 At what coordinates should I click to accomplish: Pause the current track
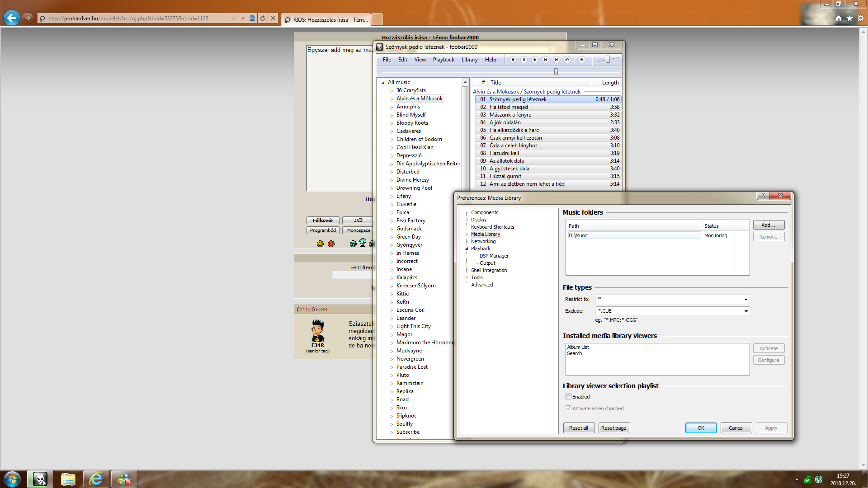pyautogui.click(x=524, y=60)
